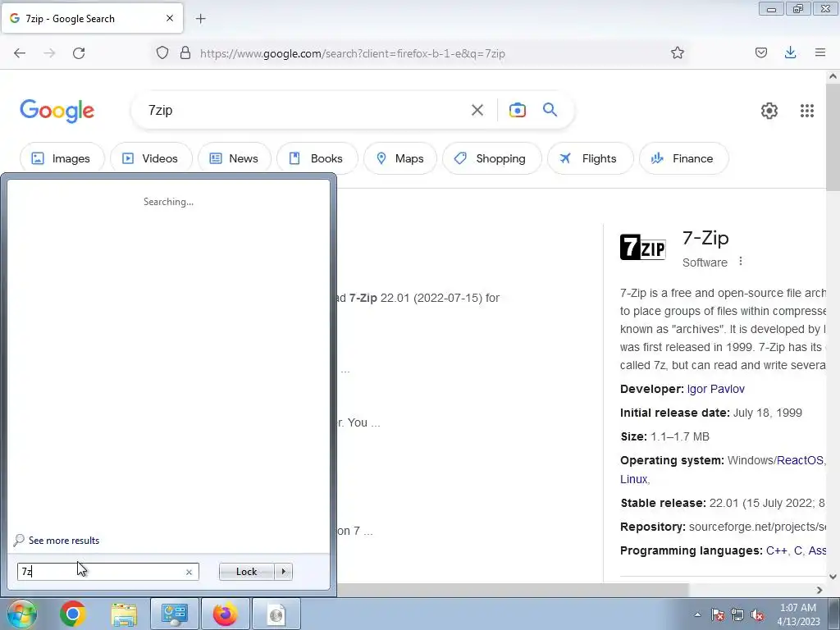Click the vertical scrollbar thumb
This screenshot has width=840, height=630.
click(x=833, y=137)
